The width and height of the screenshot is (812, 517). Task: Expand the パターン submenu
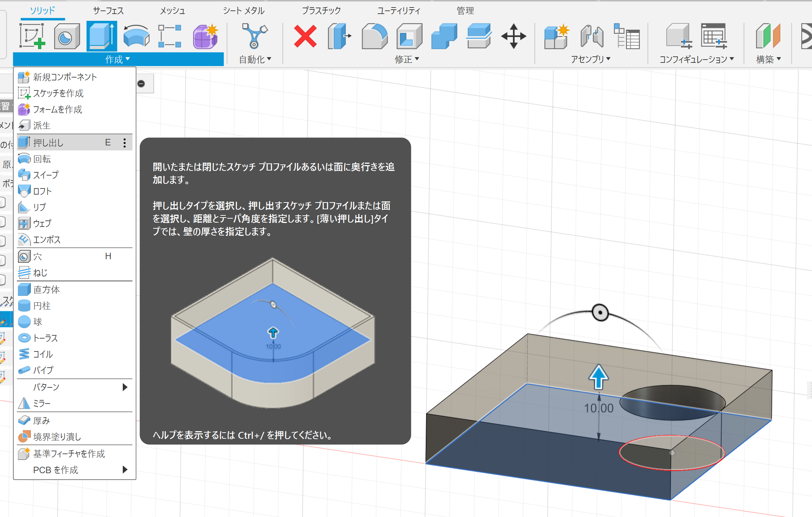75,387
